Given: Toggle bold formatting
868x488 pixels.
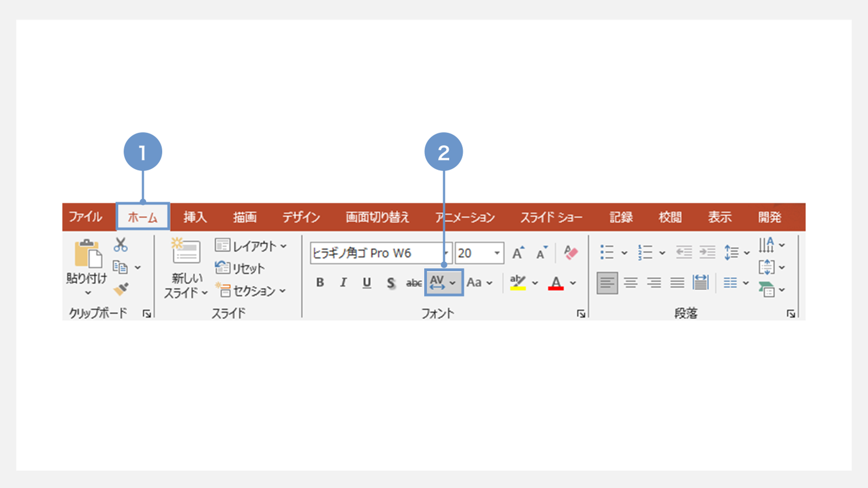Looking at the screenshot, I should coord(320,283).
